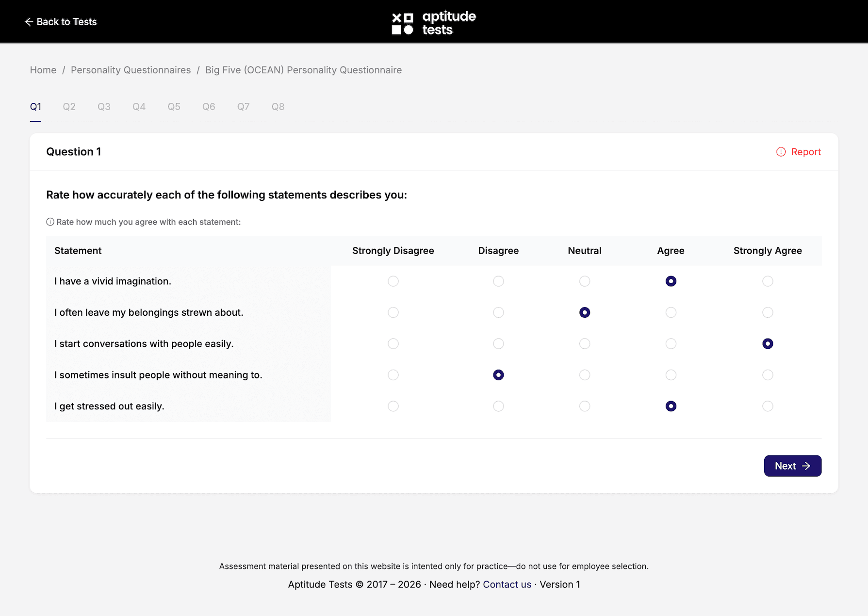This screenshot has width=868, height=616.
Task: Switch to the Q4 tab
Action: click(139, 107)
